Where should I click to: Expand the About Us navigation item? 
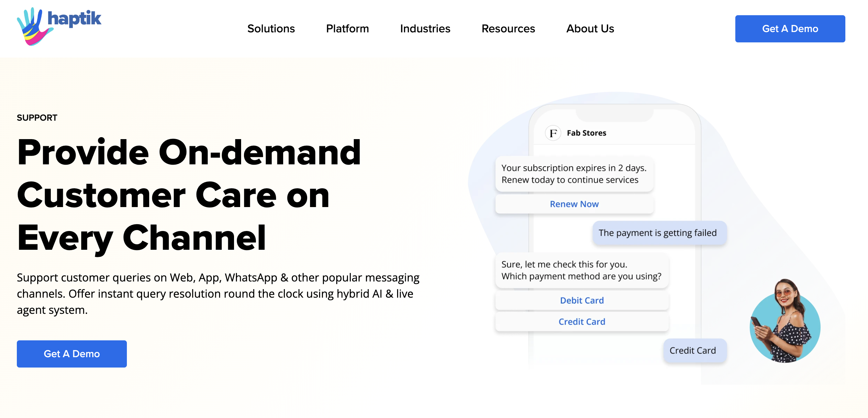pos(590,28)
